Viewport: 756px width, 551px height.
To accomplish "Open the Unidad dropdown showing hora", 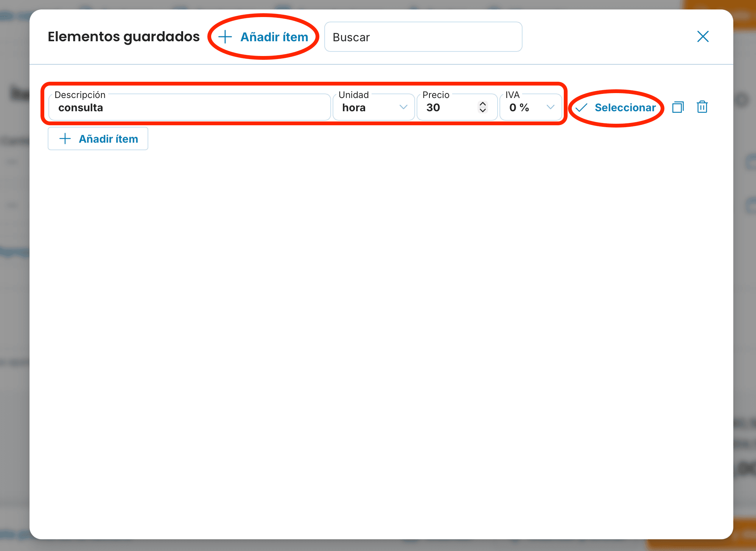I will 374,107.
